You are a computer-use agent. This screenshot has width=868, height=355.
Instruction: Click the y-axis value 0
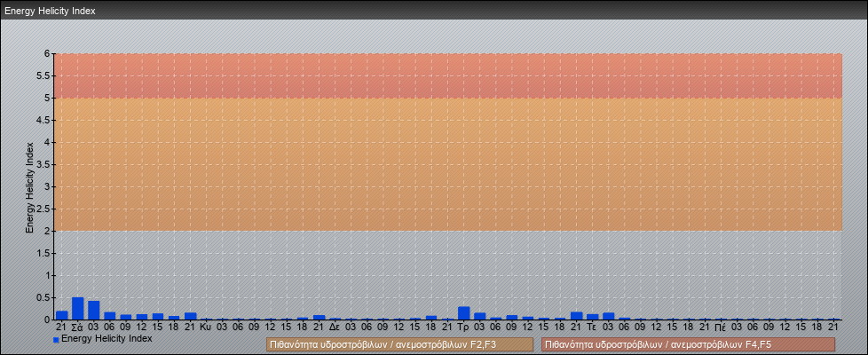(x=47, y=319)
